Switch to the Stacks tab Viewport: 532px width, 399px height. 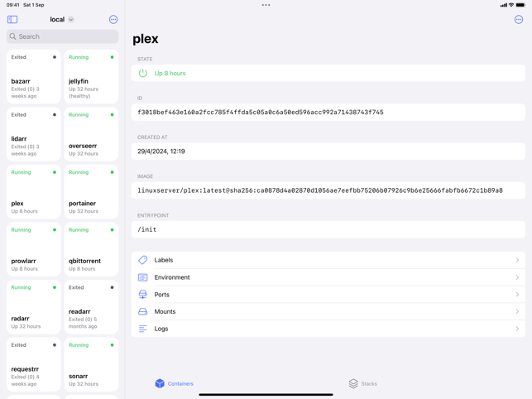362,383
